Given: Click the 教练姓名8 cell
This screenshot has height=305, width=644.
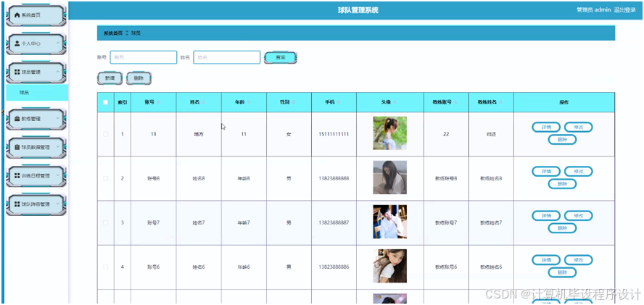Looking at the screenshot, I should 491,178.
